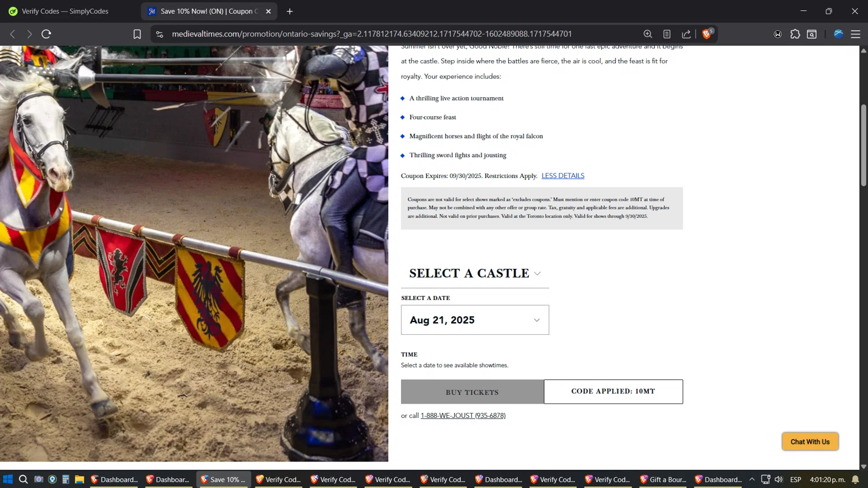Open the notifications bell icon

pyautogui.click(x=855, y=479)
